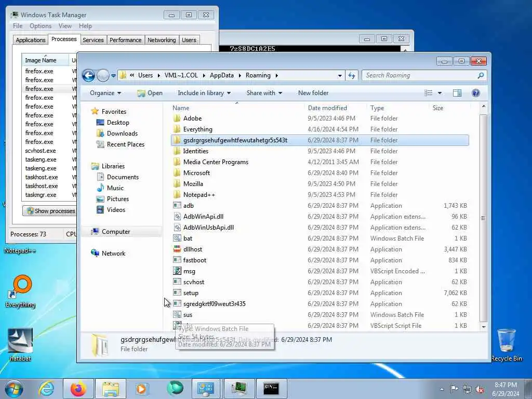Viewport: 532px width, 399px height.
Task: Switch to Task Manager taskbar icon
Action: coord(239,389)
